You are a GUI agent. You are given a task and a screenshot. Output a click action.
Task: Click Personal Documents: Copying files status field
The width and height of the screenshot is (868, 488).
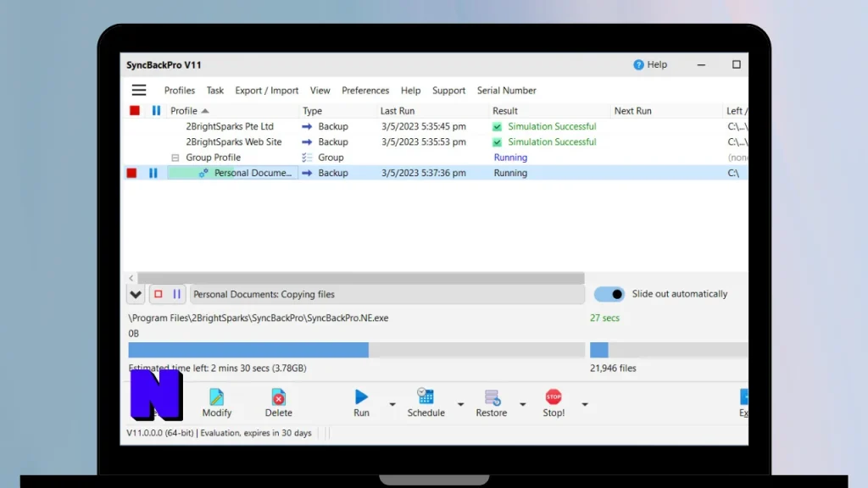coord(387,294)
